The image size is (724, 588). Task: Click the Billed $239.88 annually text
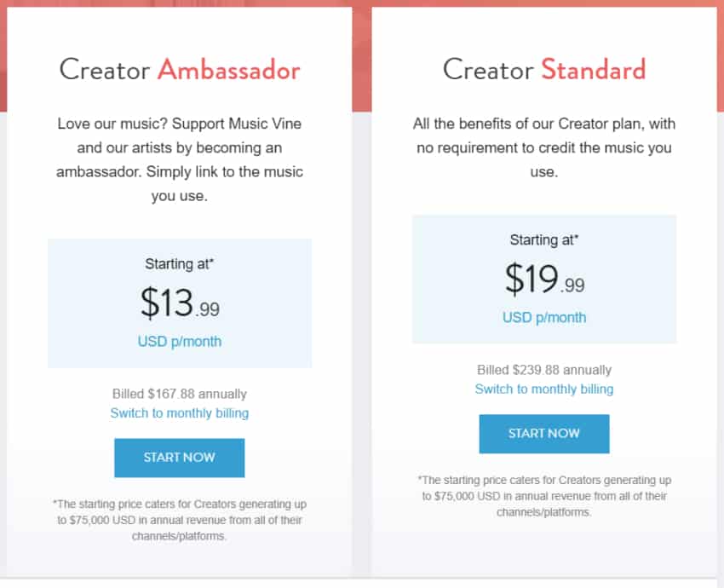point(544,370)
